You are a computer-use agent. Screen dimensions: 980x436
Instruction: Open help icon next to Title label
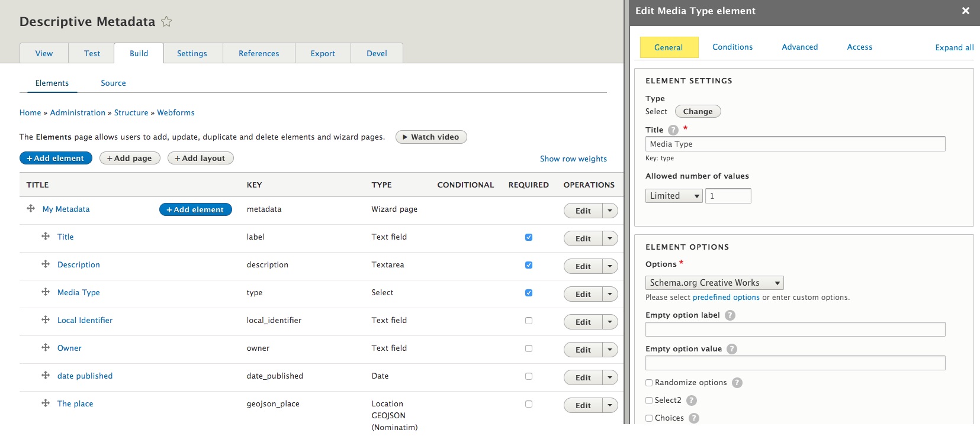tap(673, 130)
